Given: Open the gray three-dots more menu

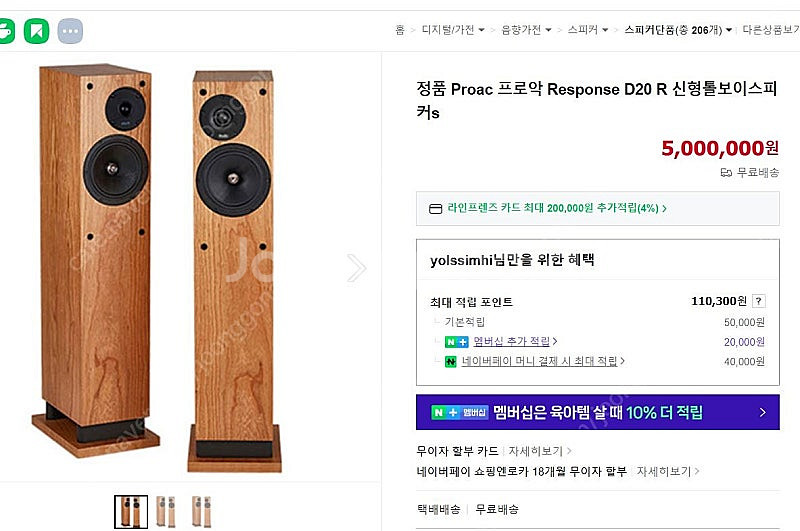Looking at the screenshot, I should point(70,30).
